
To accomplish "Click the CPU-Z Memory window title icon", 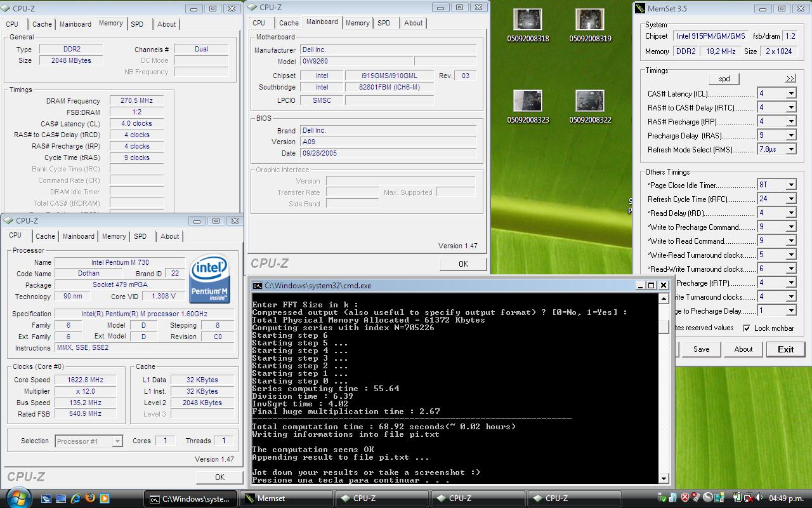I will [8, 8].
